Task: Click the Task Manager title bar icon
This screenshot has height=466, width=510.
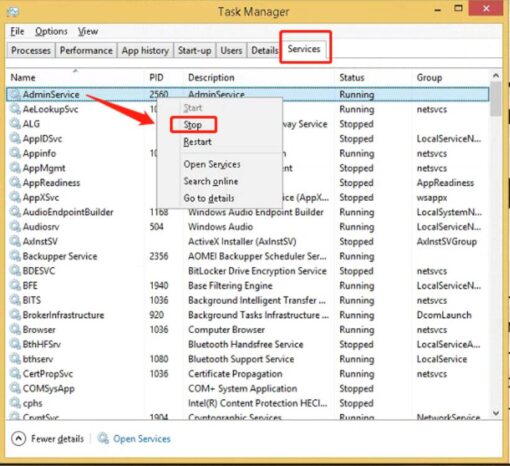Action: 13,12
